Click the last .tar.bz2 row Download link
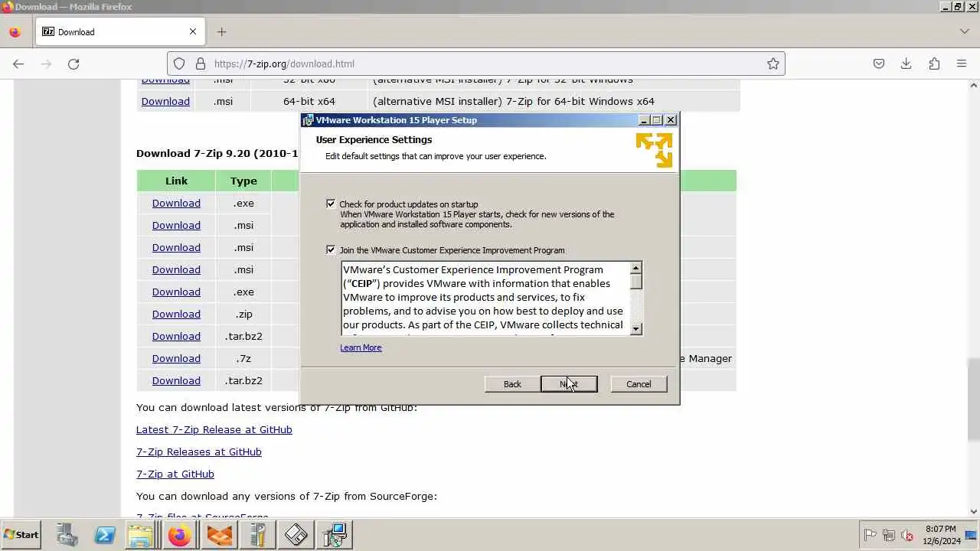Viewport: 980px width, 551px height. [x=176, y=380]
